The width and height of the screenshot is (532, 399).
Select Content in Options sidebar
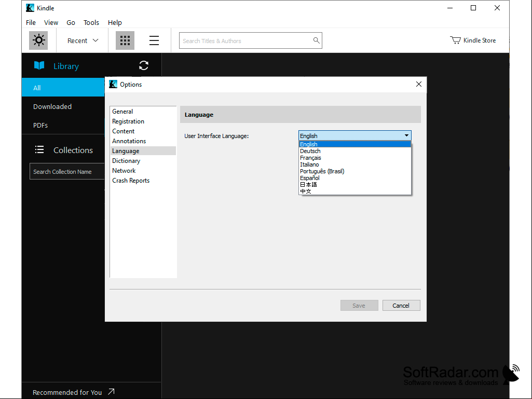point(143,131)
